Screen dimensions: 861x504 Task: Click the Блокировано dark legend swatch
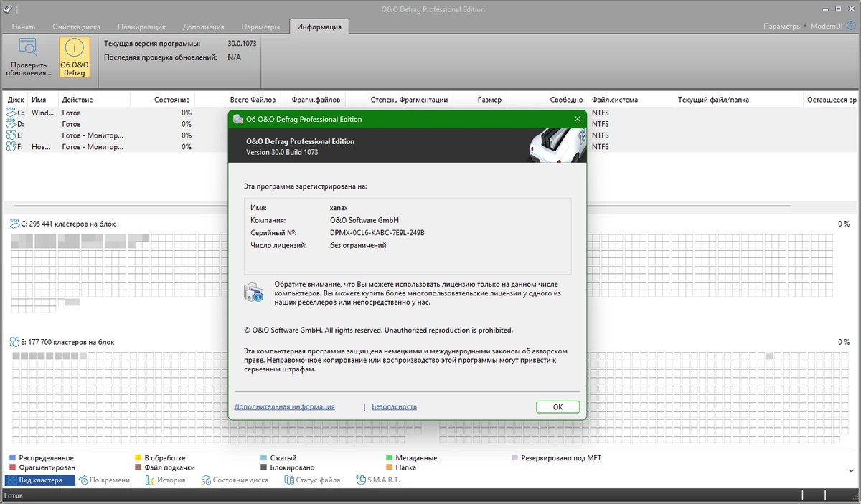point(264,467)
